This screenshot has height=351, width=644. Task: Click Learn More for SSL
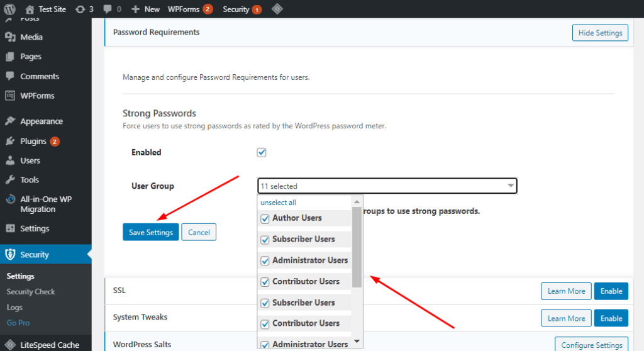click(567, 291)
